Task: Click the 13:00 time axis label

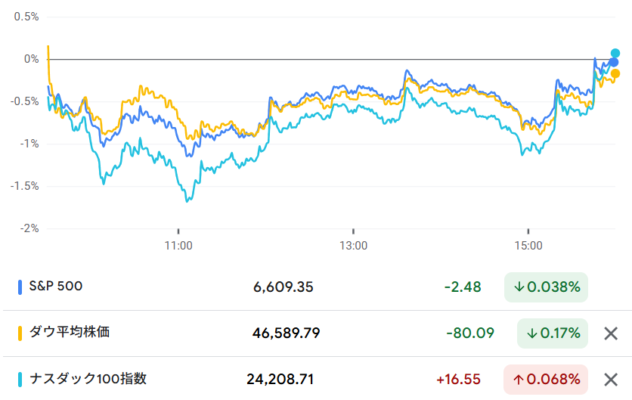Action: (x=353, y=245)
